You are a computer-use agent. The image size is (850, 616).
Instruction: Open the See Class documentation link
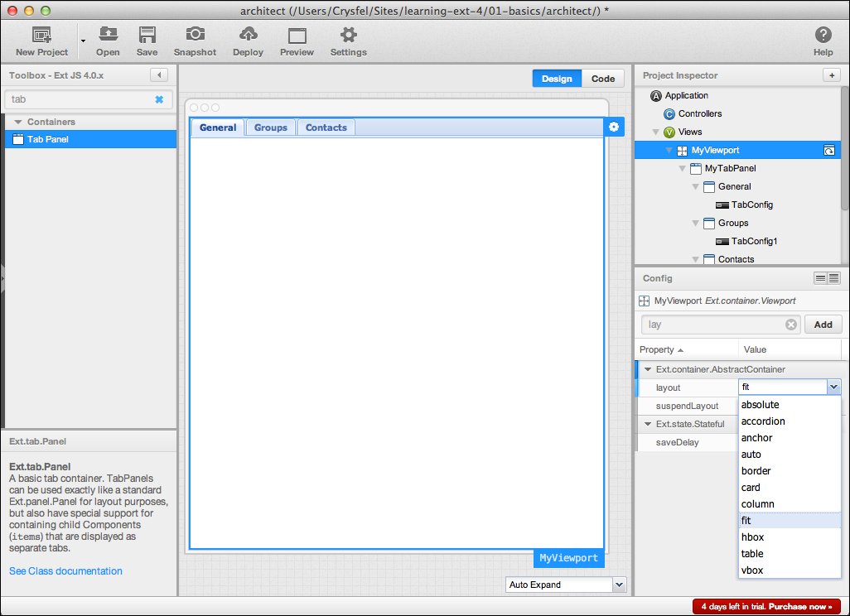[x=65, y=571]
